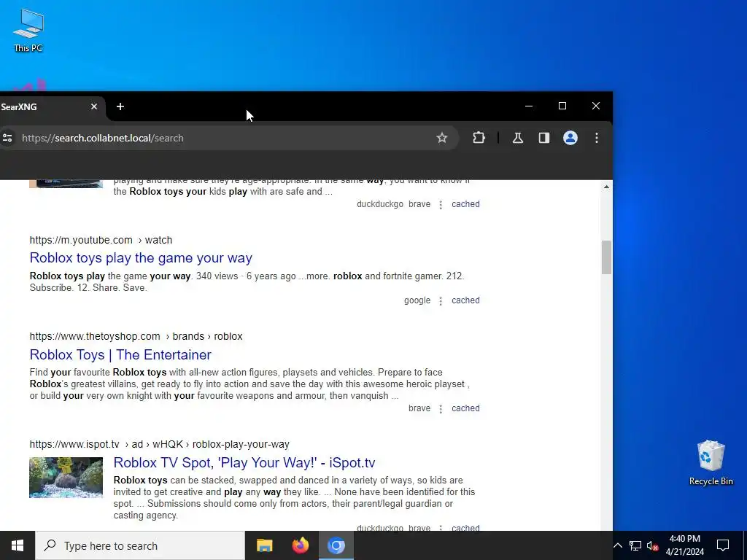Minimize the browser window
This screenshot has height=560, width=747.
[x=528, y=106]
